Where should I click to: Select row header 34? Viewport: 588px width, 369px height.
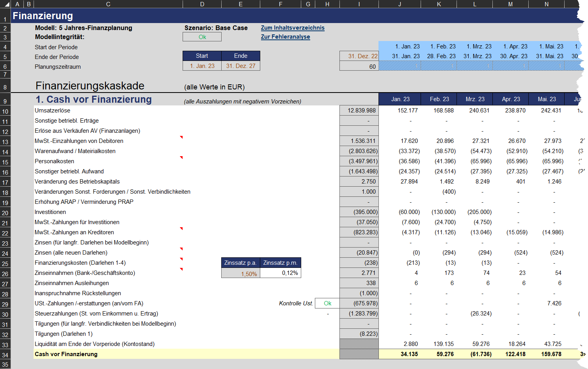tap(5, 355)
